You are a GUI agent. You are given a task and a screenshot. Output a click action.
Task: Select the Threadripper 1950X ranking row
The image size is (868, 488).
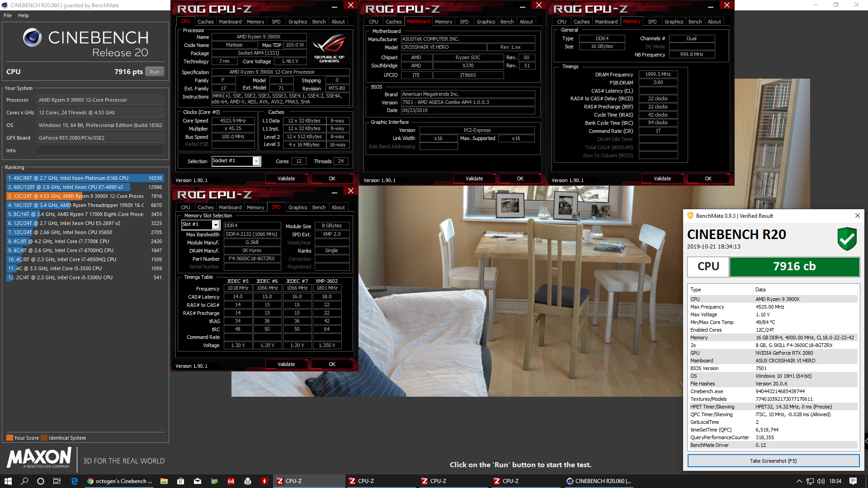85,205
